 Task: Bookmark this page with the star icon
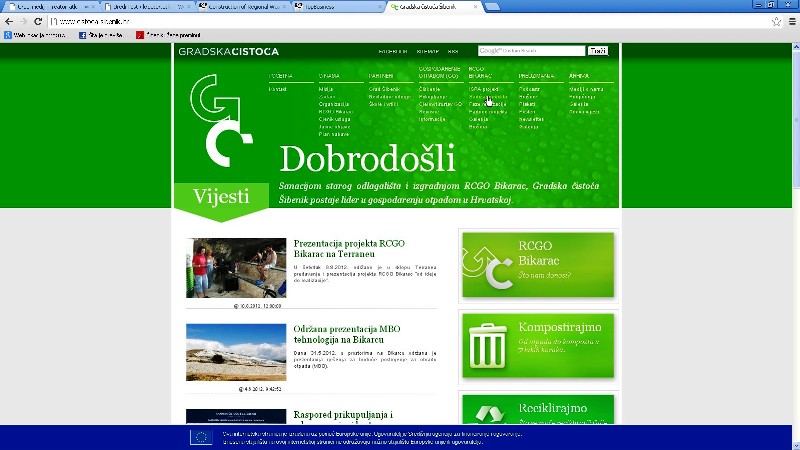click(x=776, y=21)
